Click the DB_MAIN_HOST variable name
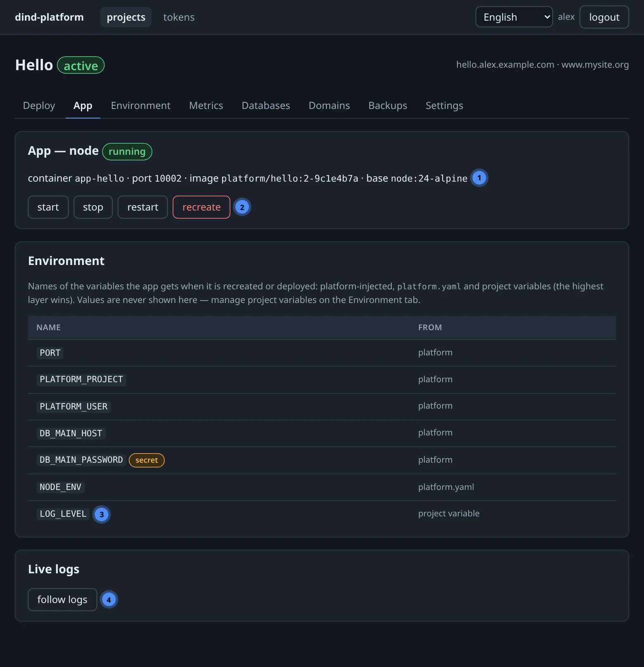Viewport: 644px width, 667px height. pos(71,433)
